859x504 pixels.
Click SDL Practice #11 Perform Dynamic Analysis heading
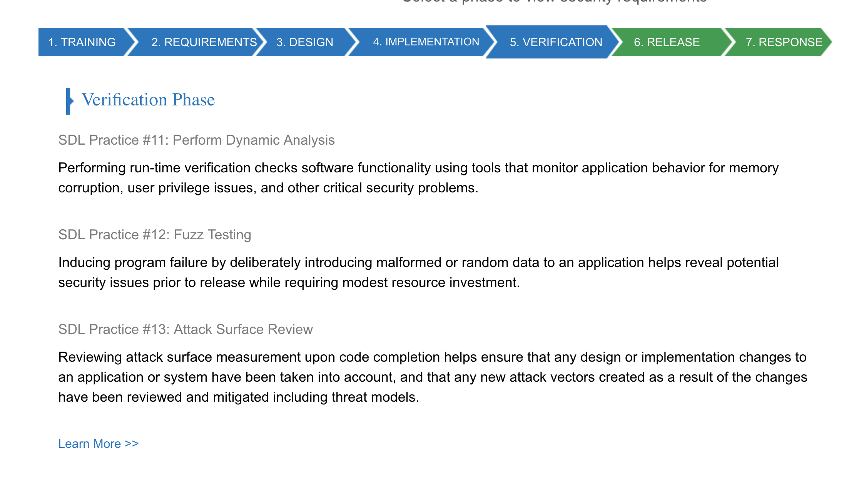click(x=196, y=140)
